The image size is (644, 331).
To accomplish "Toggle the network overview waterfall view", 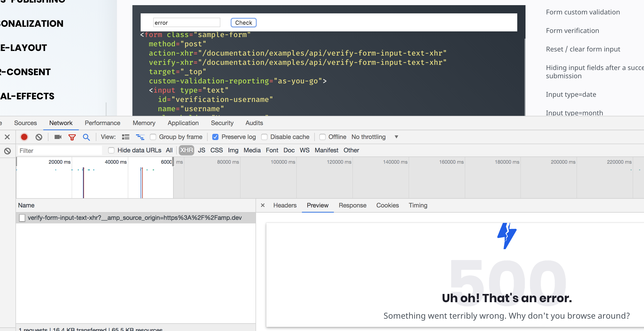I will click(x=140, y=137).
